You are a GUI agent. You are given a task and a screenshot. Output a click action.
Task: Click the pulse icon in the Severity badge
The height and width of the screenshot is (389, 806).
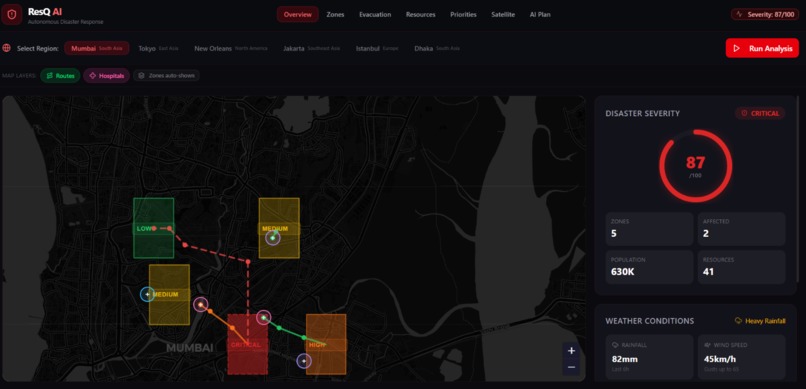[x=740, y=14]
